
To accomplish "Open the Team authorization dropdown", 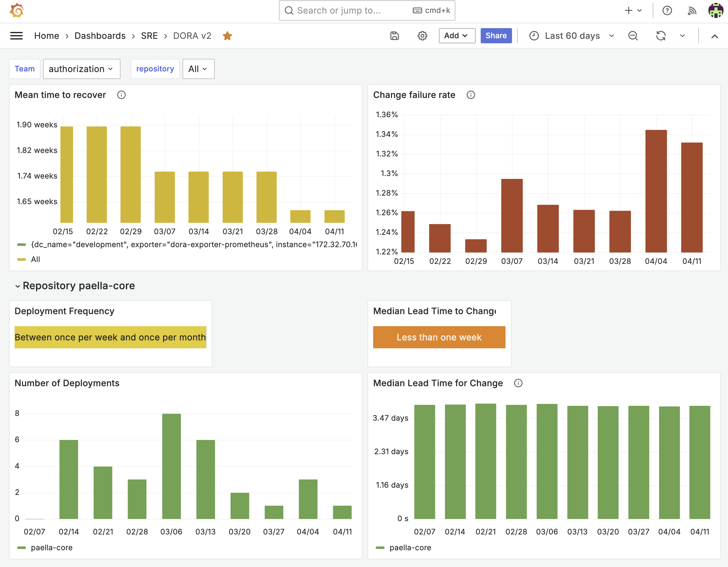I will [x=81, y=69].
